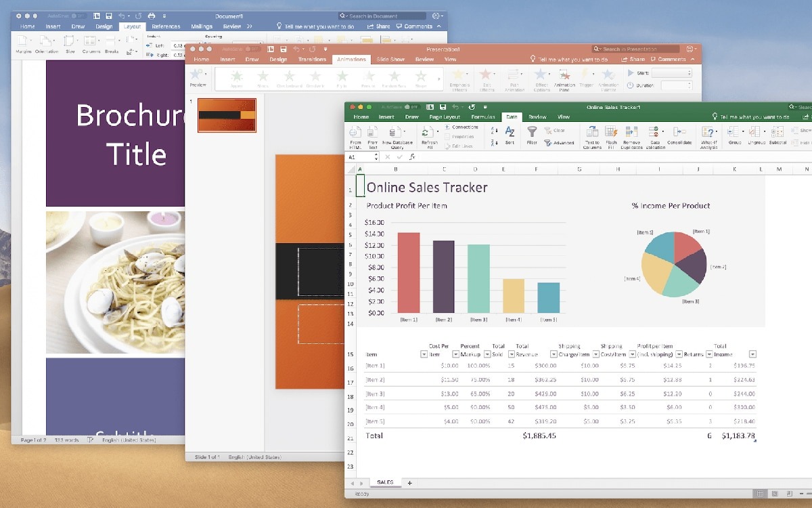Click Total Income value $1,183.78

(738, 436)
